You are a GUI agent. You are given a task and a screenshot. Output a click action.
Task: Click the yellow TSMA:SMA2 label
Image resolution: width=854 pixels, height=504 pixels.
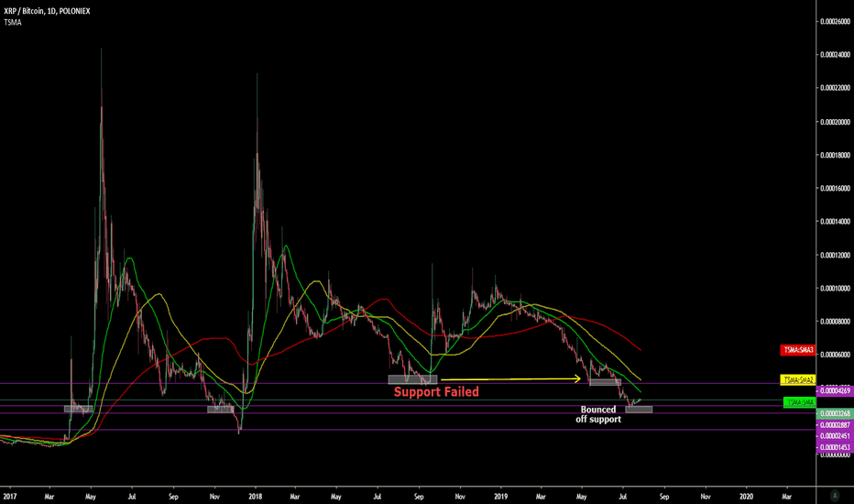click(798, 379)
